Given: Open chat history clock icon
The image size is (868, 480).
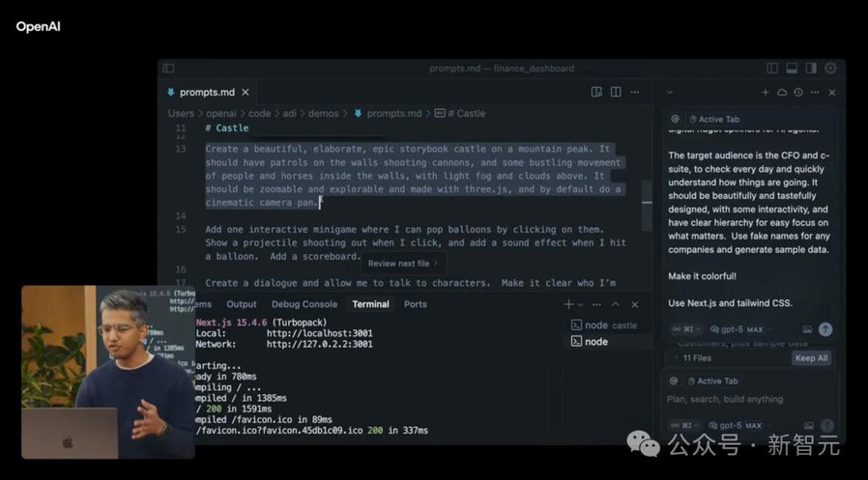Looking at the screenshot, I should click(797, 93).
